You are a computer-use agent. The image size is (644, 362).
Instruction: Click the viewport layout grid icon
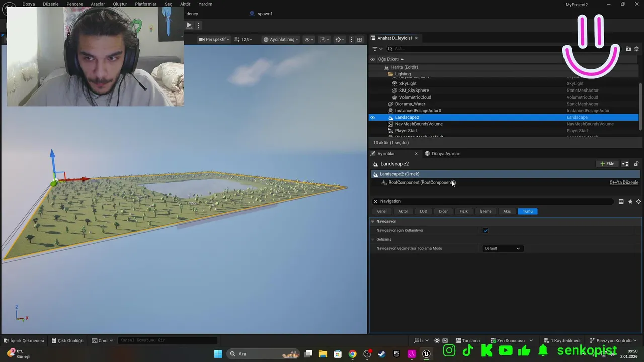click(x=359, y=39)
